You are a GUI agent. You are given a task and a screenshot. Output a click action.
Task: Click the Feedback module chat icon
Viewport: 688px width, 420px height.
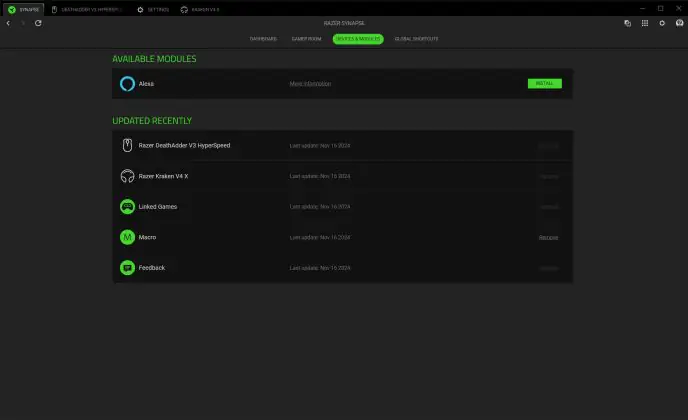[127, 268]
